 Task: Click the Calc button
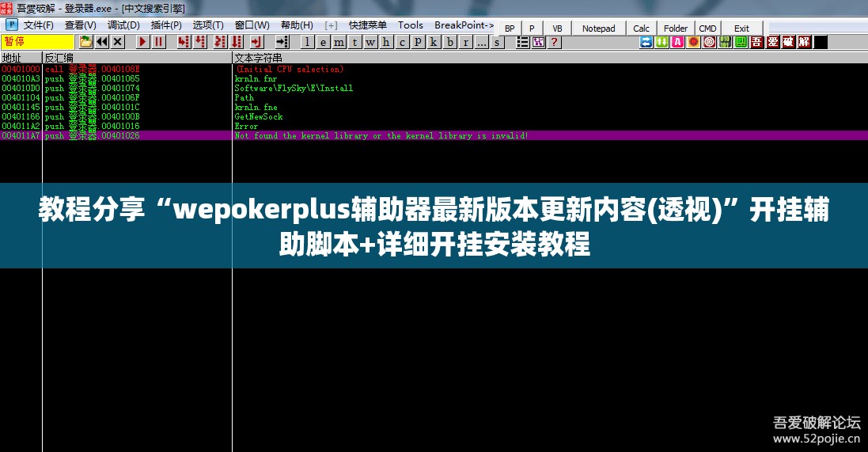pos(641,28)
